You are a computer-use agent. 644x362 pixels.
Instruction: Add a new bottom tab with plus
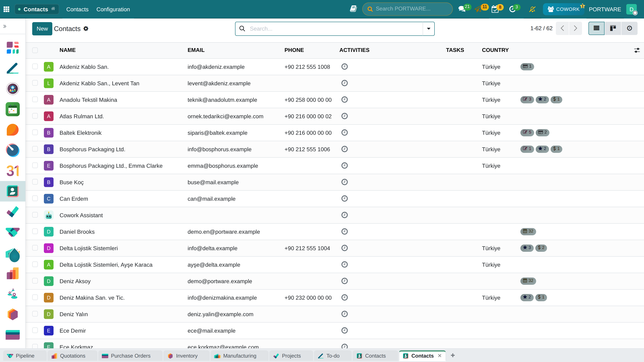tap(453, 356)
